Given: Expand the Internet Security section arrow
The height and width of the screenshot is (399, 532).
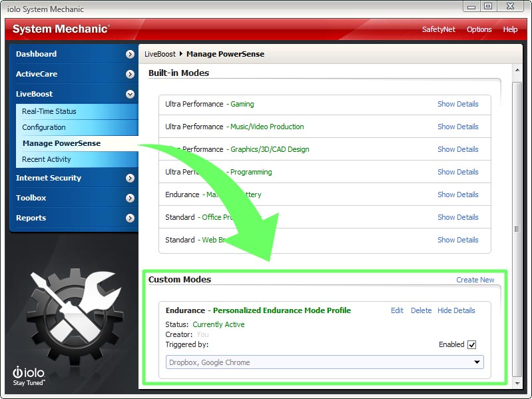Looking at the screenshot, I should [x=130, y=178].
